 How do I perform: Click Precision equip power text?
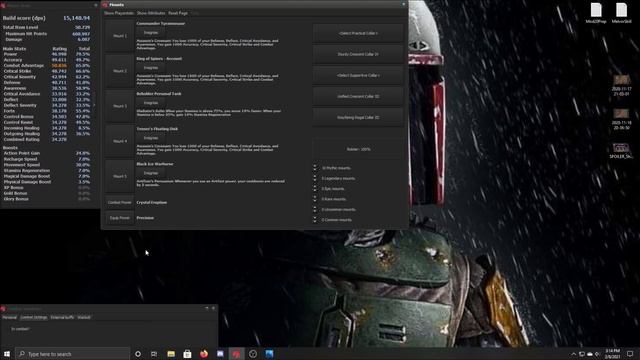[145, 218]
